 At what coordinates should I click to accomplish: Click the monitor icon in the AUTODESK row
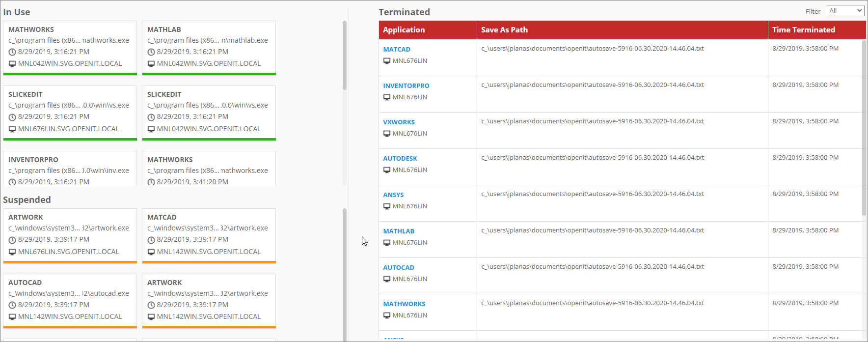(387, 170)
